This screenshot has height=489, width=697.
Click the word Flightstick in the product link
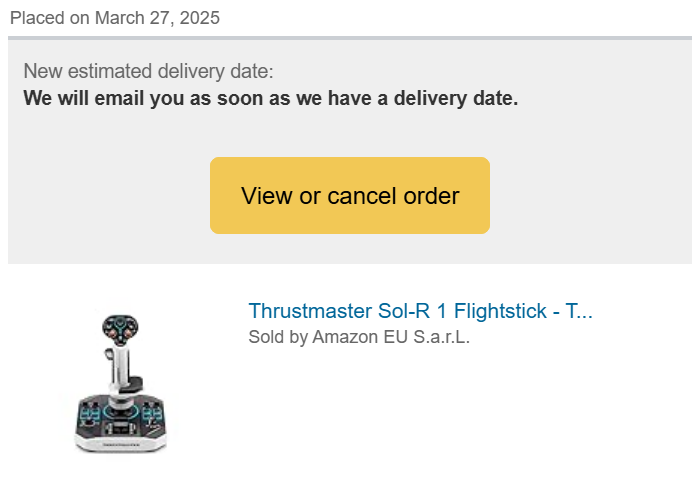(500, 311)
